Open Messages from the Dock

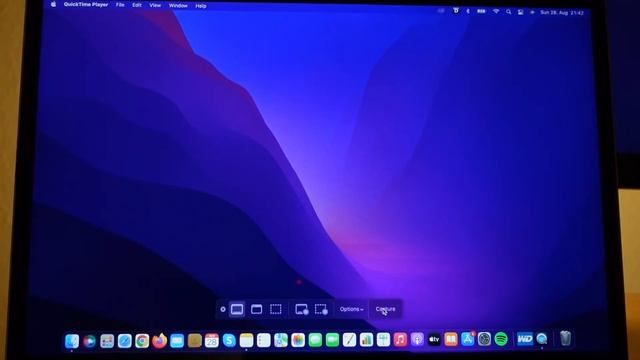tap(315, 340)
